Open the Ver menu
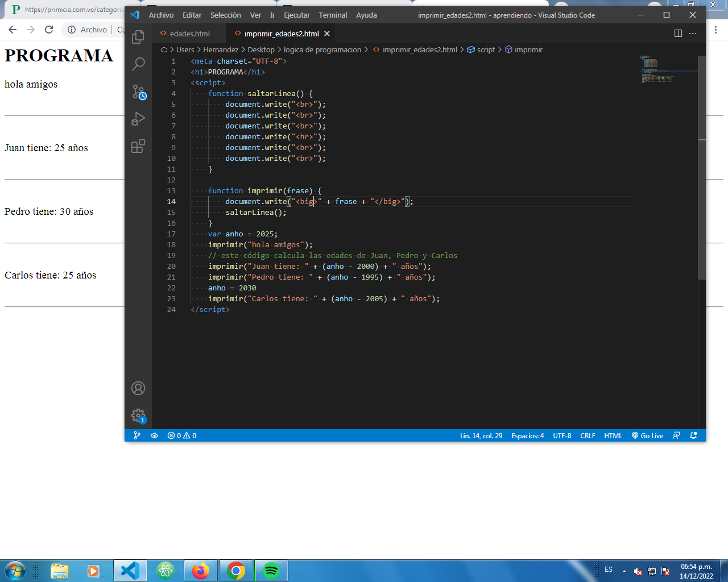This screenshot has height=582, width=728. tap(256, 15)
